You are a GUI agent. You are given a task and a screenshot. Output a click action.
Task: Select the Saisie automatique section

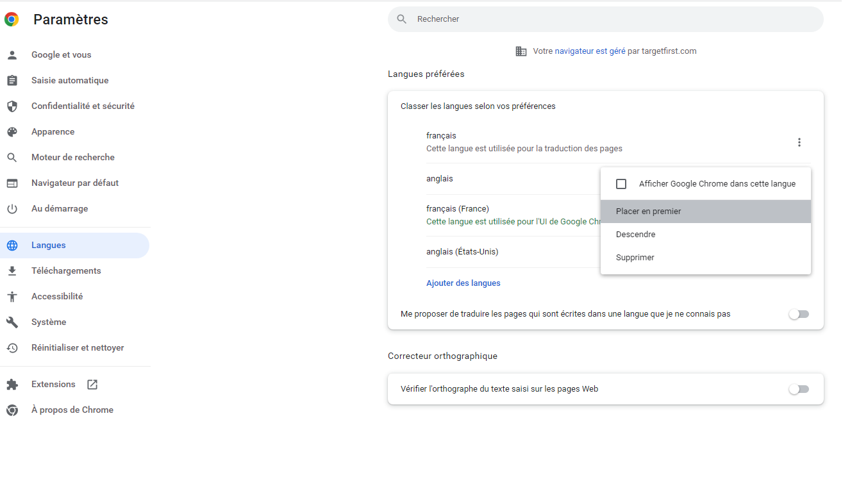click(x=70, y=80)
